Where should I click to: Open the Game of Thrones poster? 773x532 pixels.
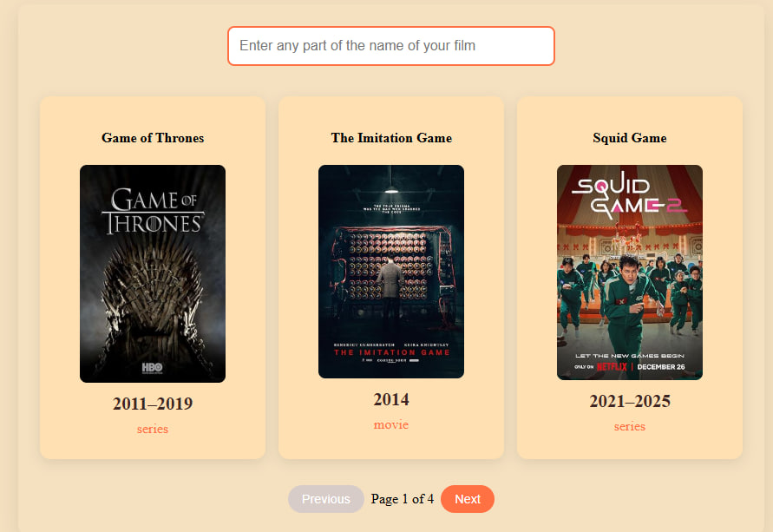[153, 273]
